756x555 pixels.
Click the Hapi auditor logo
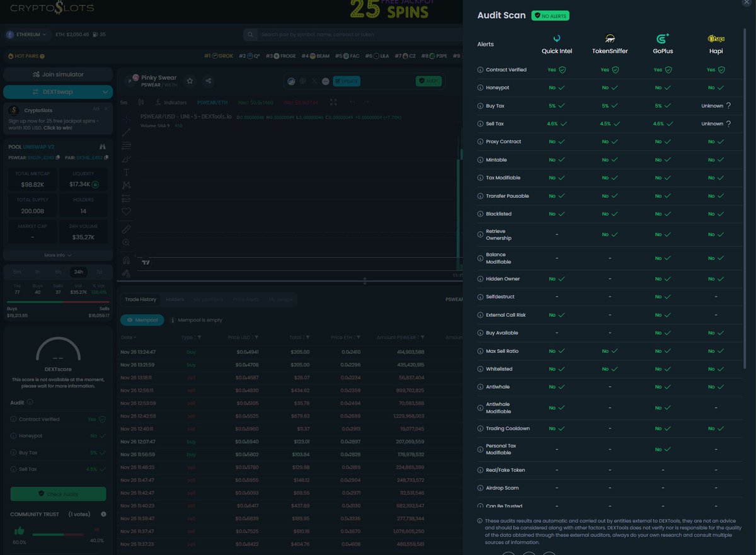[716, 38]
